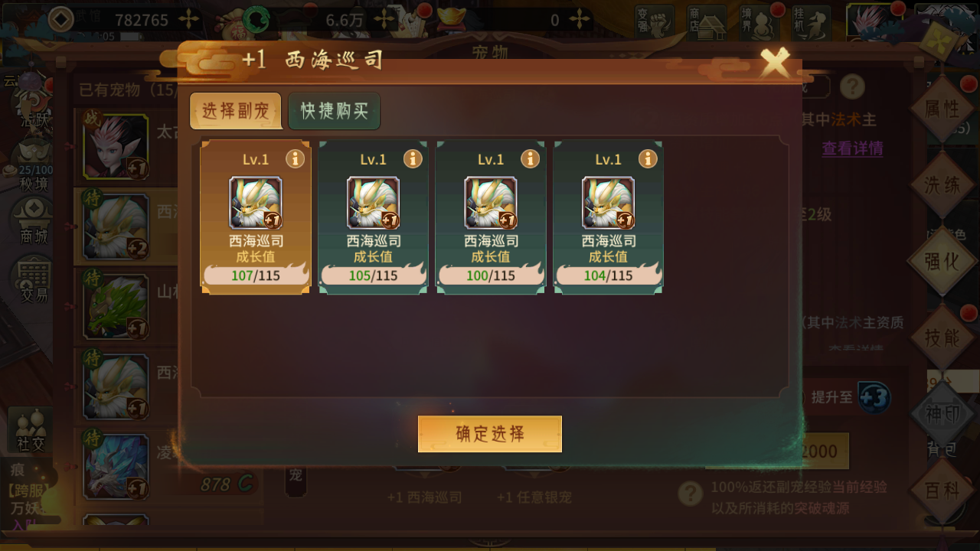This screenshot has height=551, width=980.
Task: Open info icon on pet card 104/115
Action: pyautogui.click(x=648, y=158)
